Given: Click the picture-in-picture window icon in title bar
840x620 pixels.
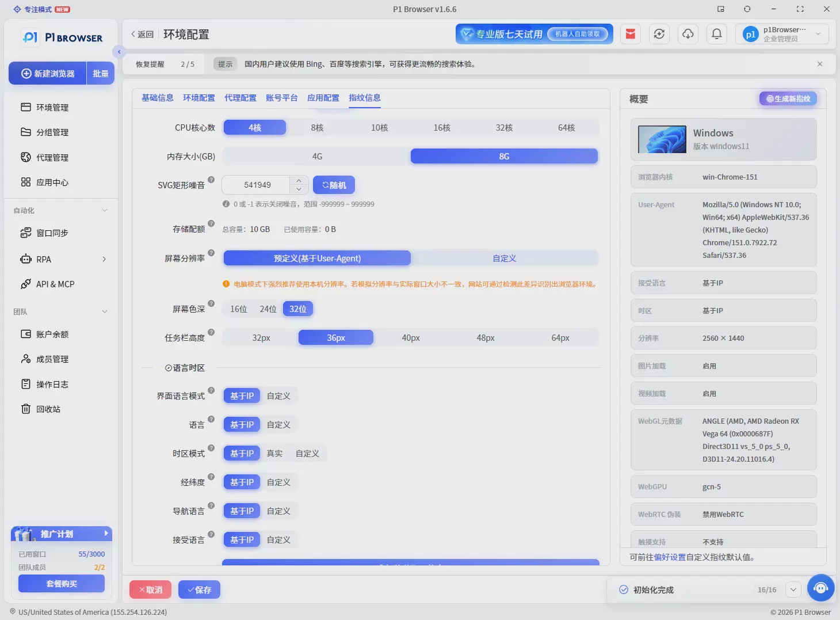Looking at the screenshot, I should [x=721, y=9].
